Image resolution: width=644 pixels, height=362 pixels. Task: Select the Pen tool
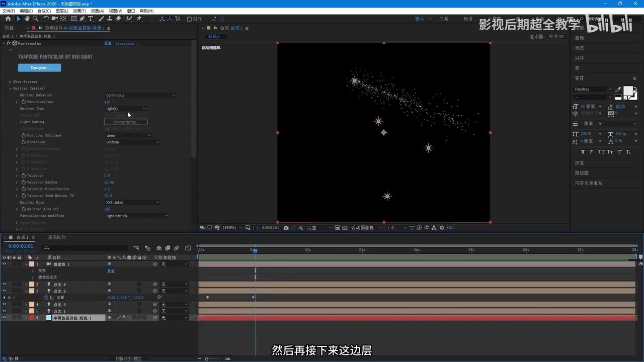click(x=82, y=19)
